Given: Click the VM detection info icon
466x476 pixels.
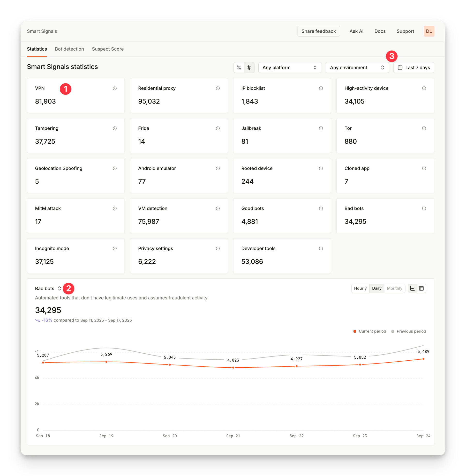Looking at the screenshot, I should coord(218,208).
